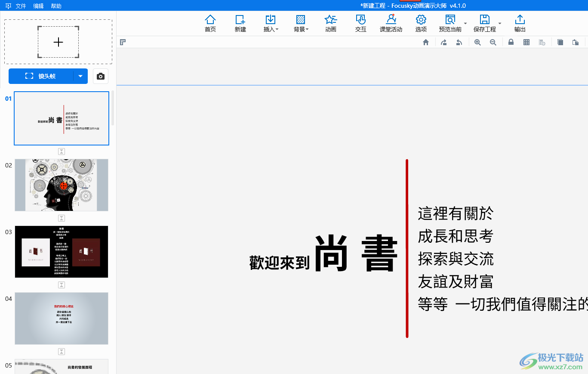588x374 pixels.
Task: Select the 尚 書 title on the canvas
Action: click(356, 253)
